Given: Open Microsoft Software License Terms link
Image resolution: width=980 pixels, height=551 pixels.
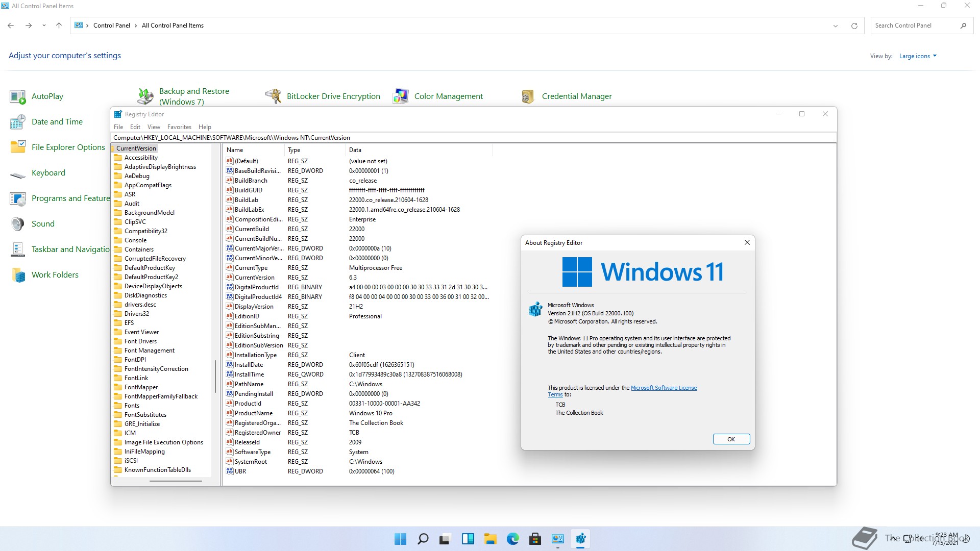Looking at the screenshot, I should 664,388.
